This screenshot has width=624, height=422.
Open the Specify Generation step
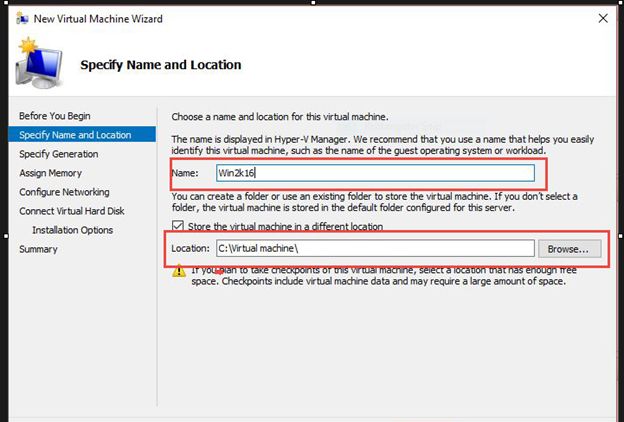coord(58,154)
